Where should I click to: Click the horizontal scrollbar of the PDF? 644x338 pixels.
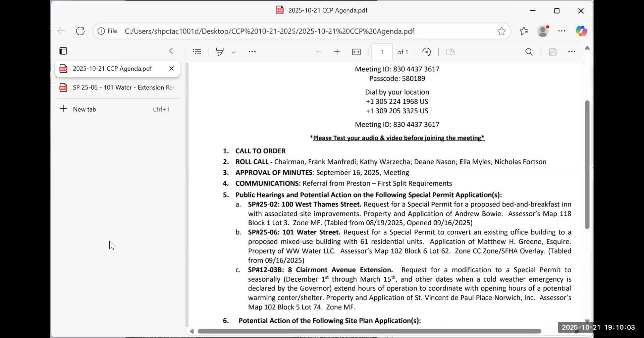click(x=369, y=331)
